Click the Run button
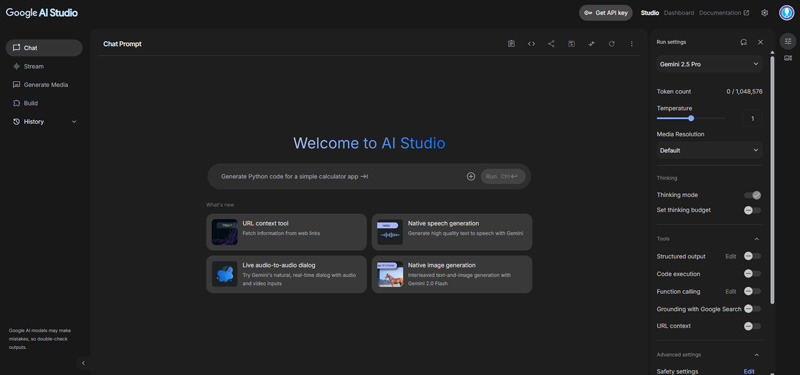The height and width of the screenshot is (375, 800). (x=503, y=177)
